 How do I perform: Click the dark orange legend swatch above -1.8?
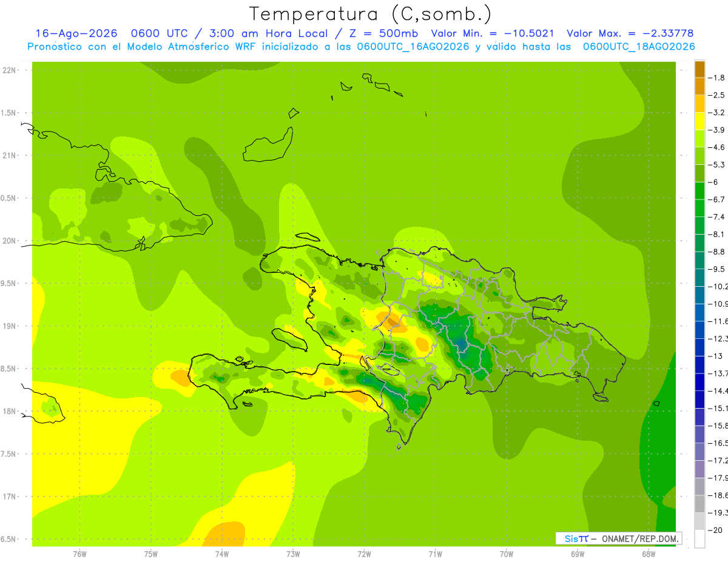tap(699, 69)
